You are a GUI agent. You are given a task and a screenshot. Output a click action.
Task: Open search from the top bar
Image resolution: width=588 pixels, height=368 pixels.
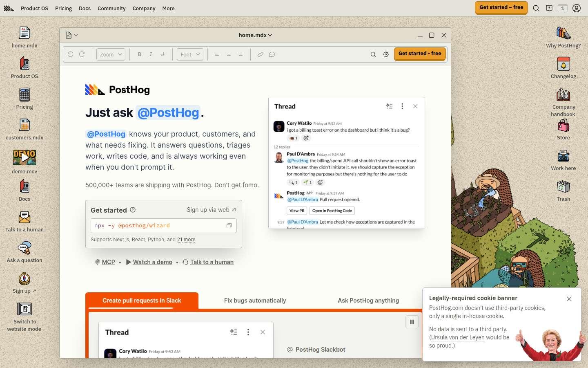pos(536,8)
